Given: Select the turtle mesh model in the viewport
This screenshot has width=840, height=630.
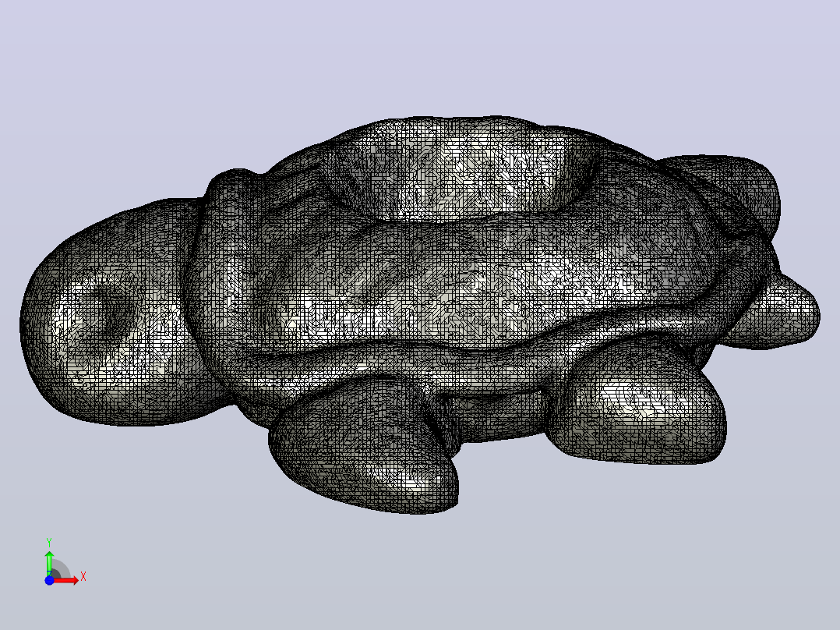Looking at the screenshot, I should [419, 315].
